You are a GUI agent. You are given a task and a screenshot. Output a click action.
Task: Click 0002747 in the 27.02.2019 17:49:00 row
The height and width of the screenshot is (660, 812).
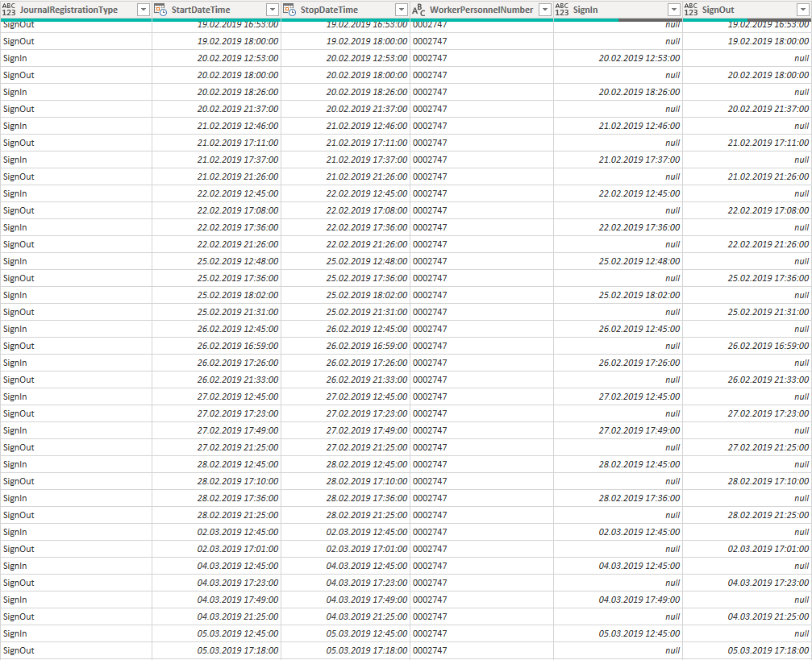430,430
